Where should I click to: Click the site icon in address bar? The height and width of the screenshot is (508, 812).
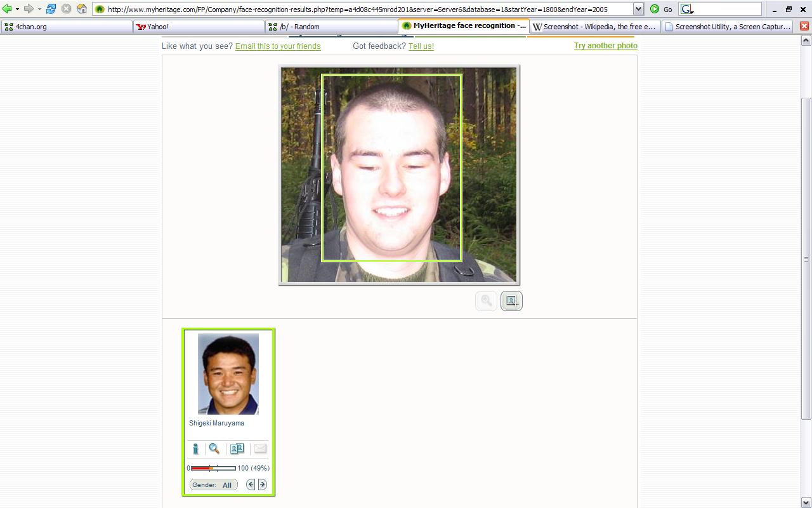[100, 9]
